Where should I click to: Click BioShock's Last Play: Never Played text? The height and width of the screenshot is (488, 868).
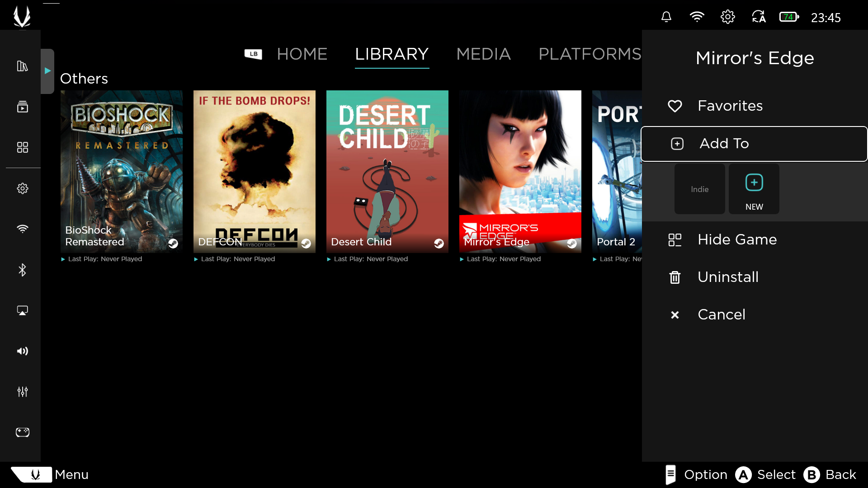[x=105, y=259]
